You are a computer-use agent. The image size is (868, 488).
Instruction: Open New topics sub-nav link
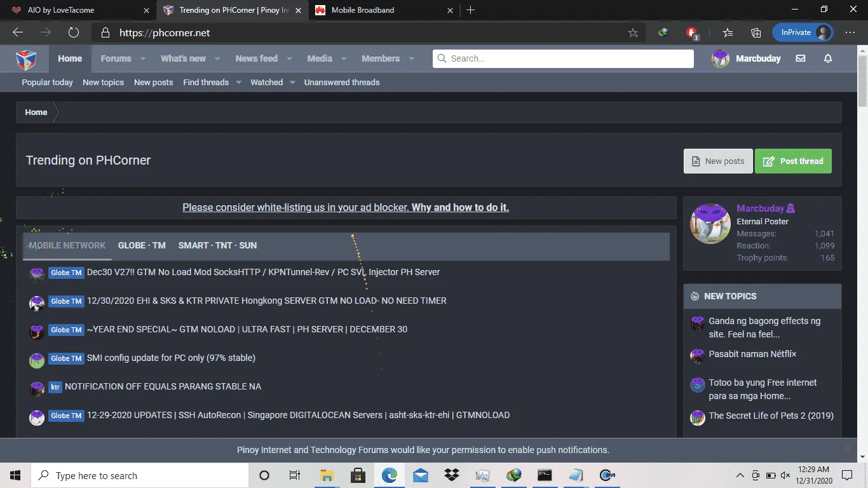point(103,83)
